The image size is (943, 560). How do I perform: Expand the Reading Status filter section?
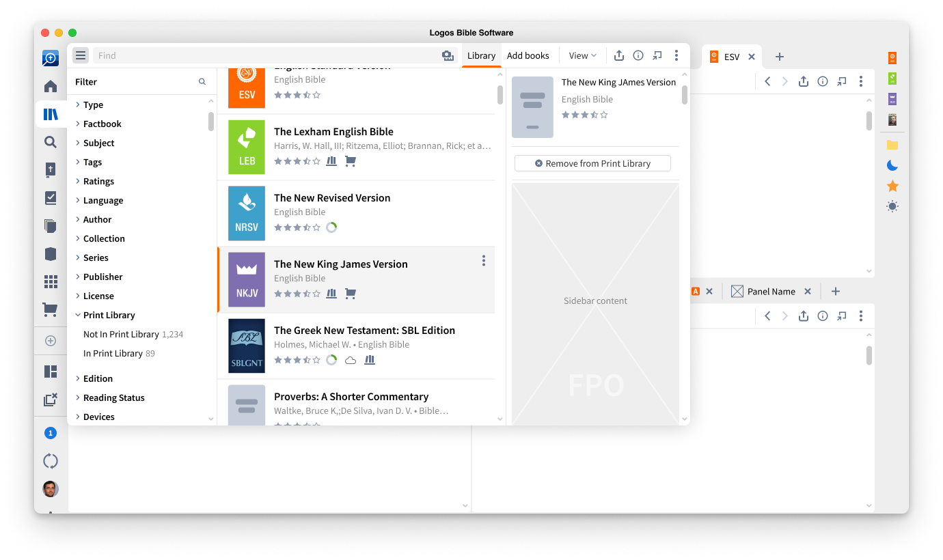coord(109,397)
